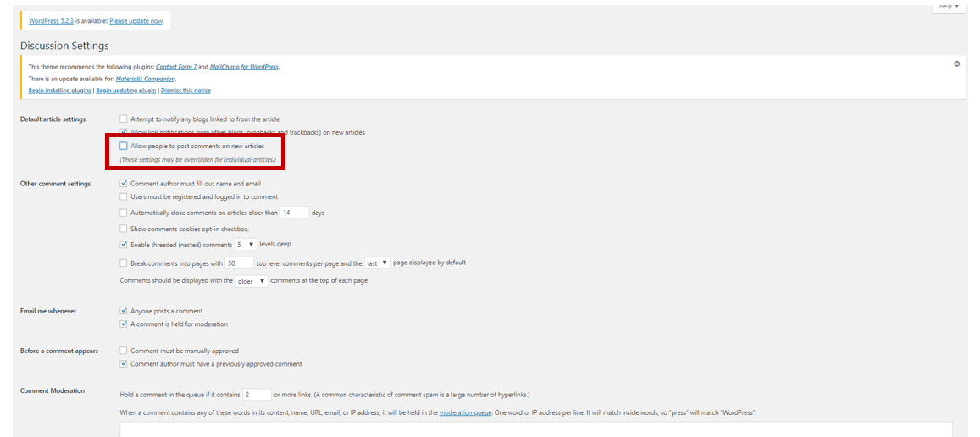Uncheck Enable threaded nested comments

click(124, 245)
